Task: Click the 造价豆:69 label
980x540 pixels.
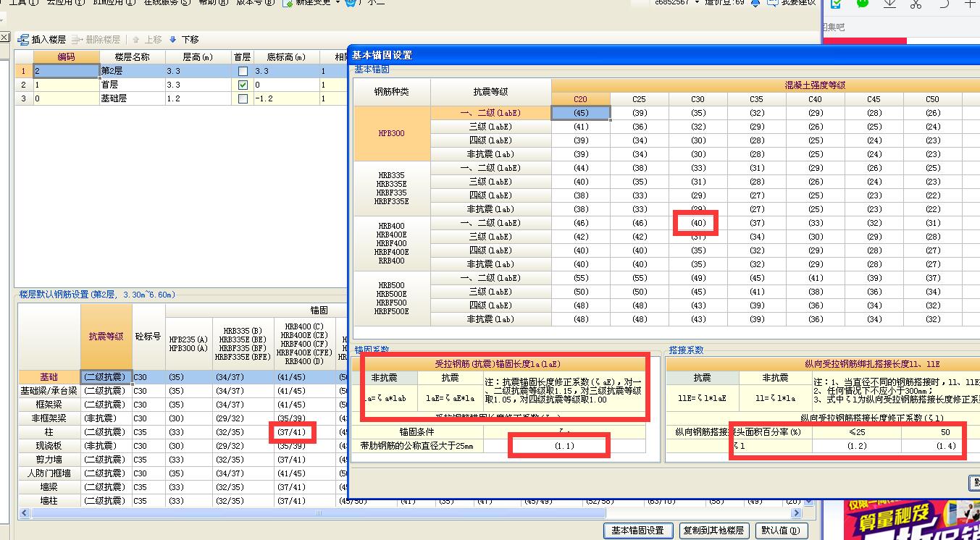Action: point(724,3)
